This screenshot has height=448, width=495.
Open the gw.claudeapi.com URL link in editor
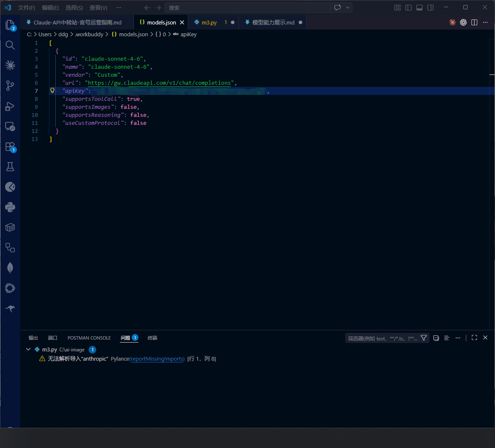click(x=159, y=83)
